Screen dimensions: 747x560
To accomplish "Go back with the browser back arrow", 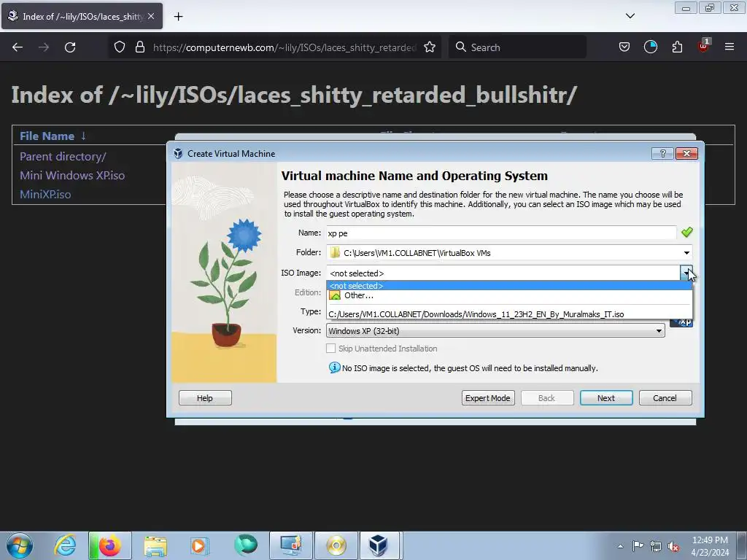I will click(x=18, y=47).
